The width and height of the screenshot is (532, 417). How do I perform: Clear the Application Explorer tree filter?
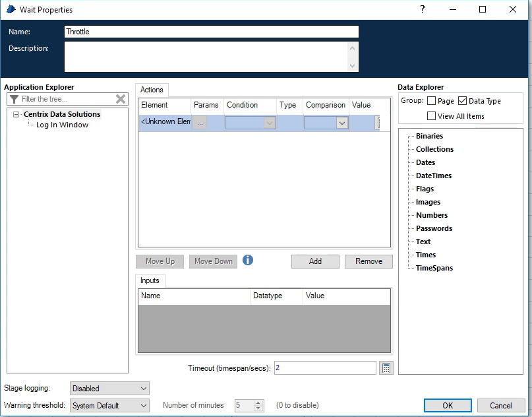pyautogui.click(x=121, y=99)
